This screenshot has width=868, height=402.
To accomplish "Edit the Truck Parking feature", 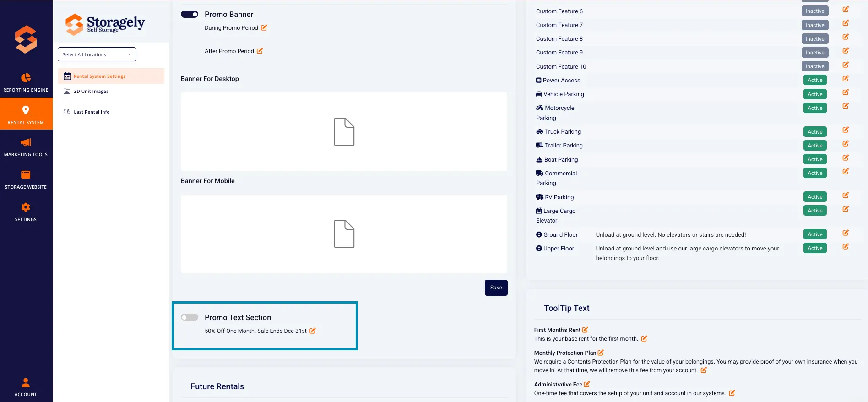I will tap(846, 130).
